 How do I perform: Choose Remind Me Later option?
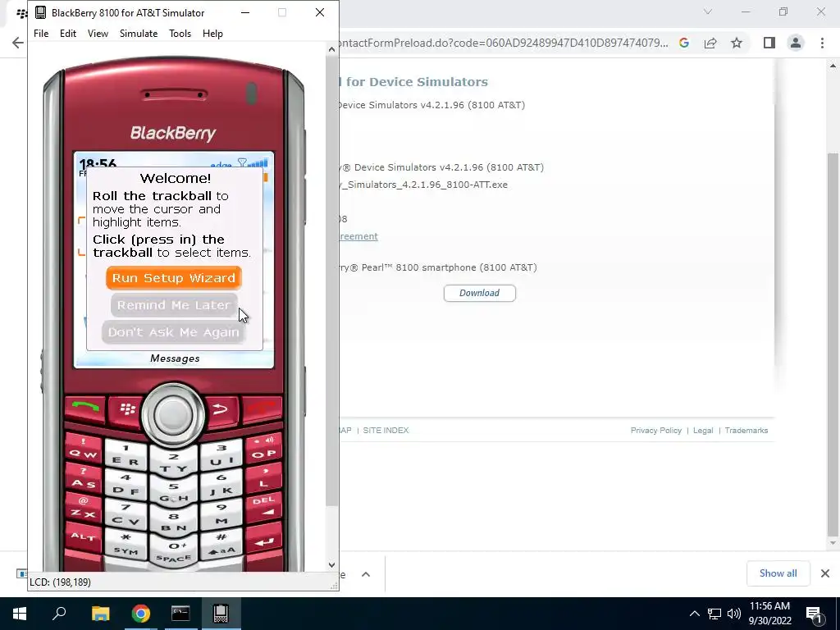(174, 305)
